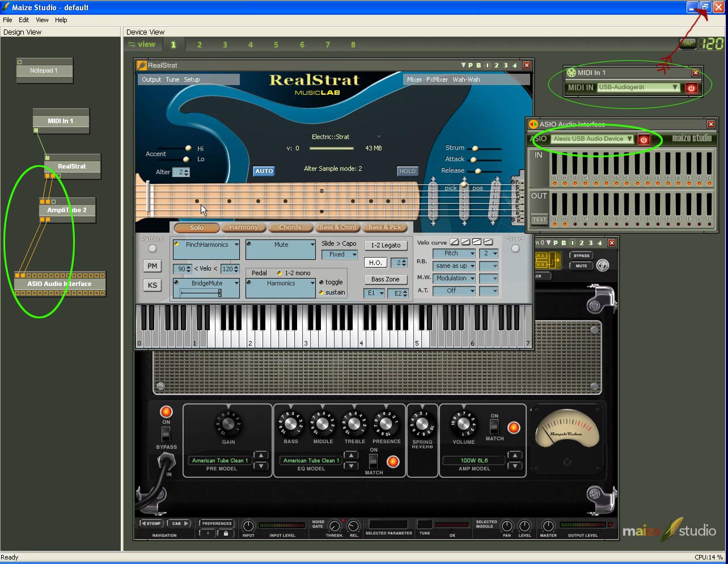Switch to the Chords tab

pos(290,228)
